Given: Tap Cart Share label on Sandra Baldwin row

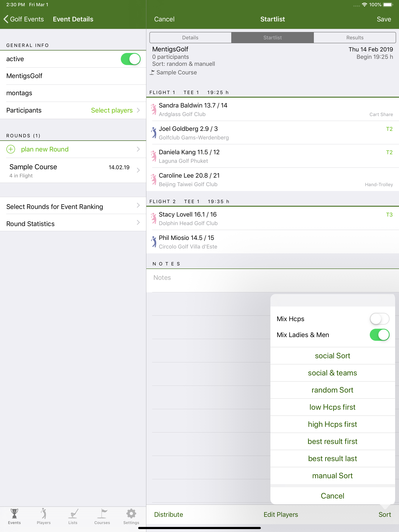Looking at the screenshot, I should click(x=381, y=115).
